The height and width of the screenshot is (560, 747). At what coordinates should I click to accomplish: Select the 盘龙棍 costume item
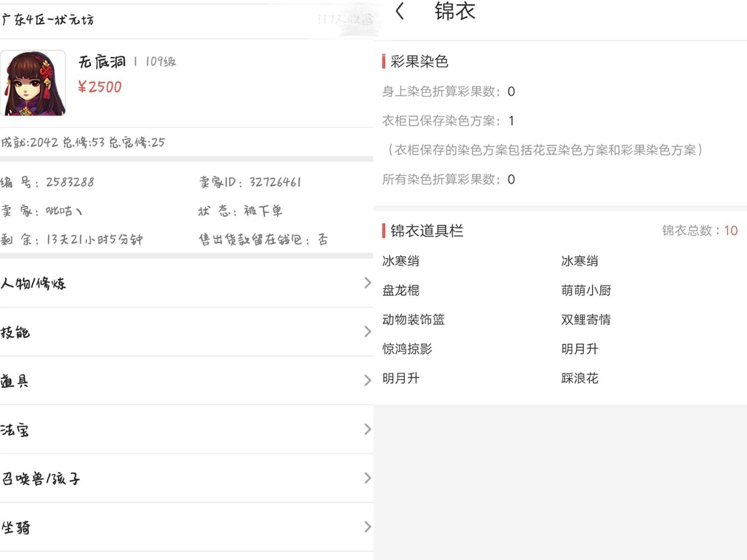tap(401, 290)
